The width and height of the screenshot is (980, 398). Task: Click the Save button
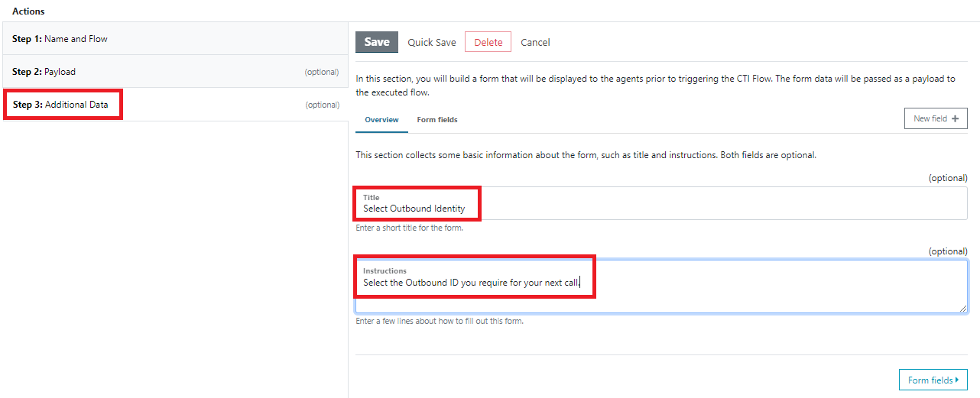point(377,42)
